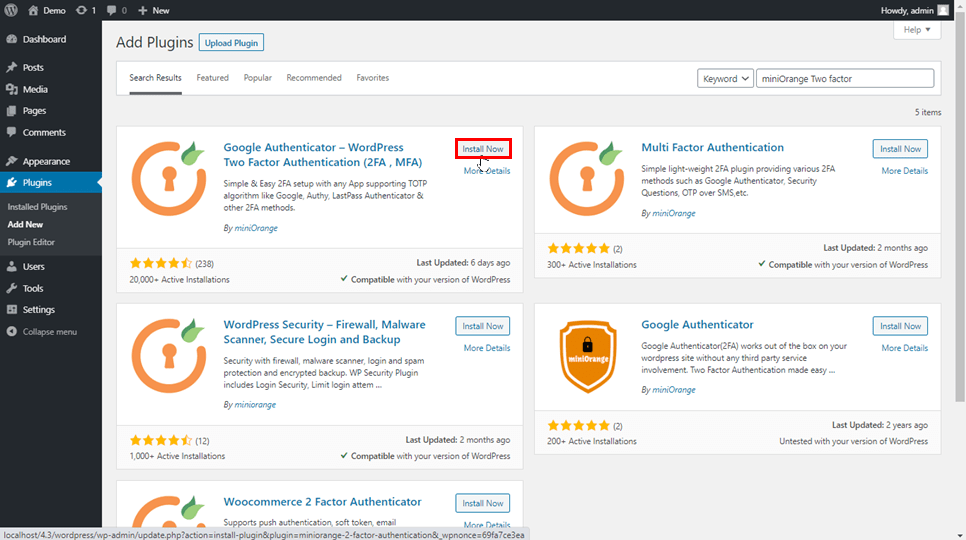Click the Users person icon in sidebar
966x540 pixels.
(12, 267)
